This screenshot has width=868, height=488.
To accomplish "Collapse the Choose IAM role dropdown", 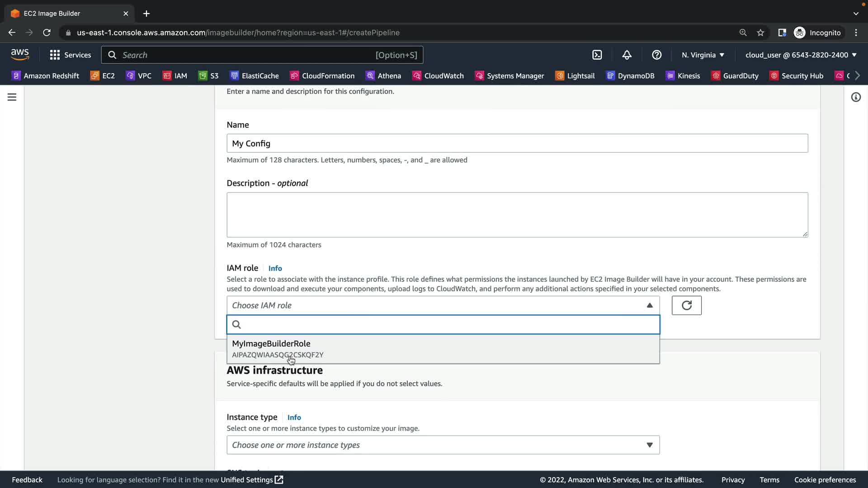I will click(649, 305).
